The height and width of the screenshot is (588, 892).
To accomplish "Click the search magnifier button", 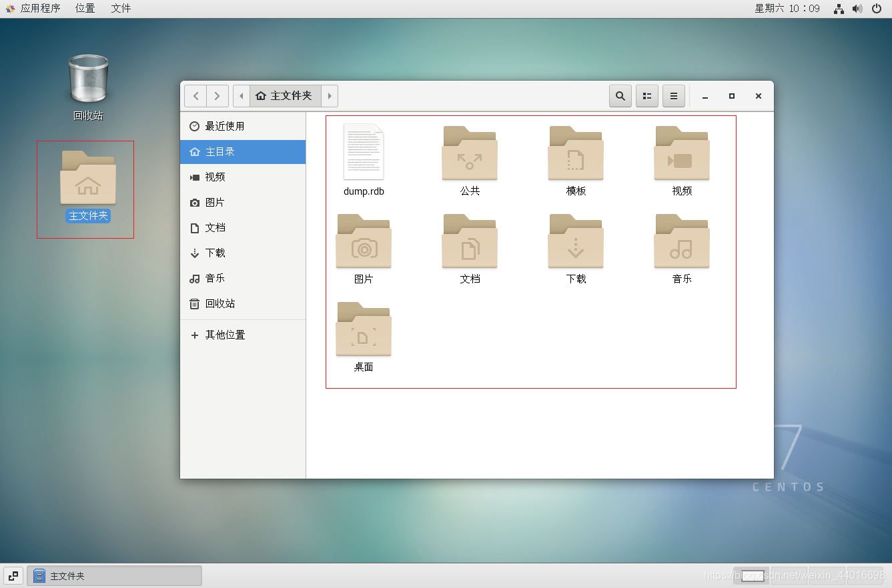I will 620,96.
